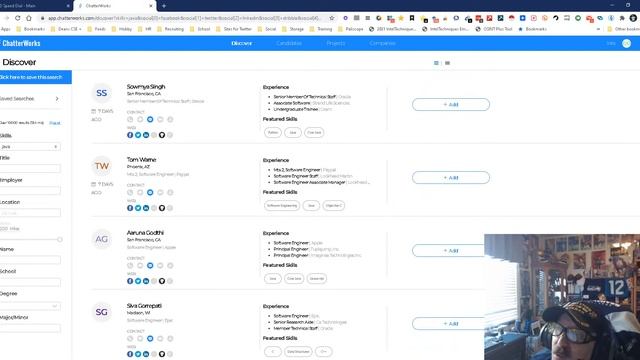Click the browser home icon
Image resolution: width=640 pixels, height=360 pixels.
click(x=29, y=18)
